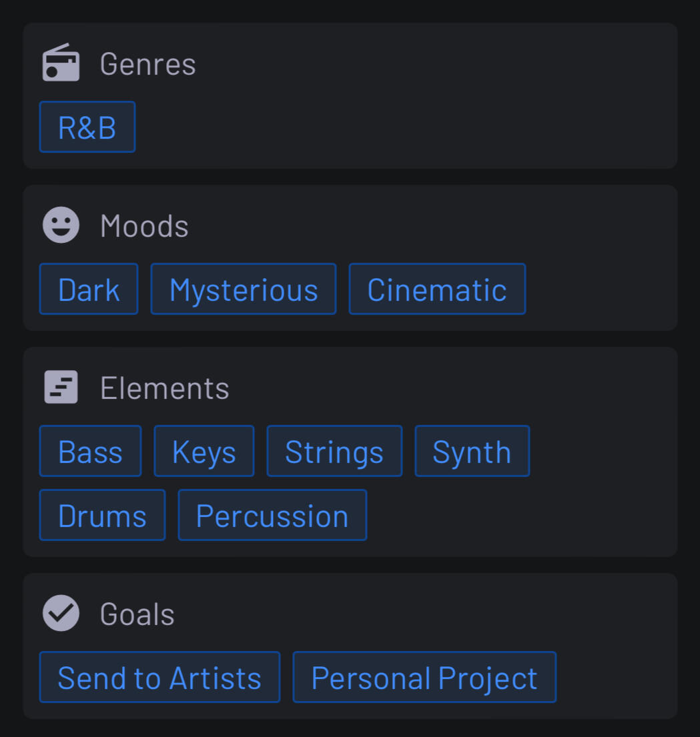
Task: Click the Genres section heading
Action: pos(147,64)
